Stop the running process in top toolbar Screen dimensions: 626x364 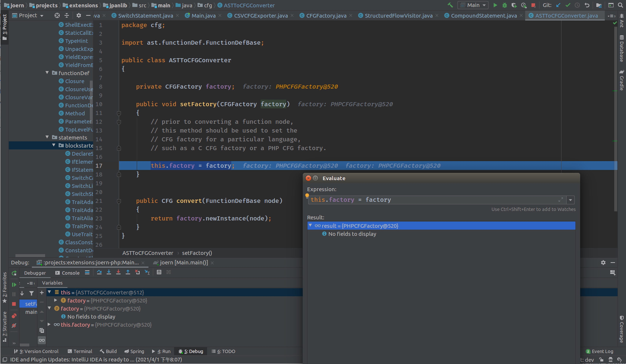533,5
